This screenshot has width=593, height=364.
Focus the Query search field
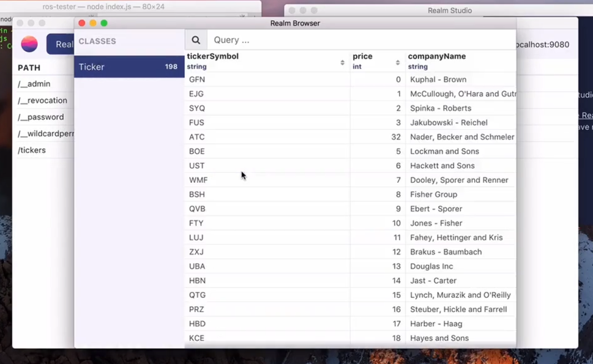point(361,40)
